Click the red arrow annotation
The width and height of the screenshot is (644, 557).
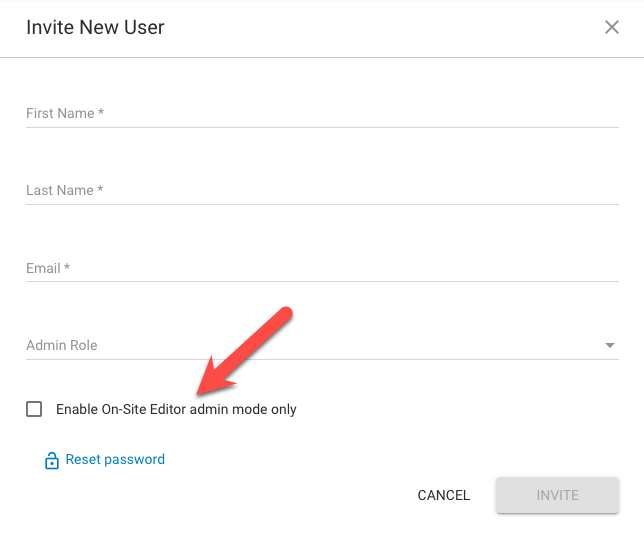point(244,352)
